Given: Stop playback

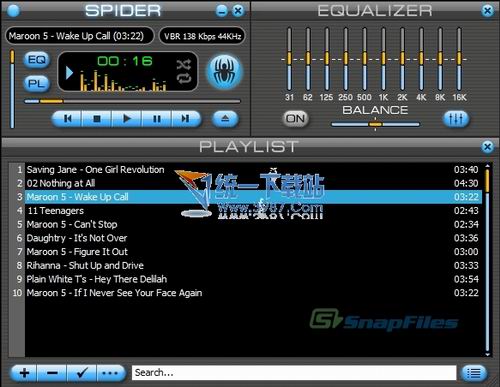Looking at the screenshot, I should (x=97, y=119).
